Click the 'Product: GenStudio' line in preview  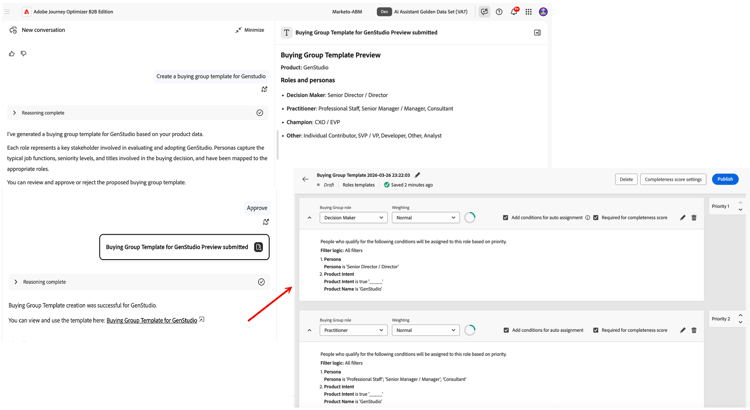(304, 67)
